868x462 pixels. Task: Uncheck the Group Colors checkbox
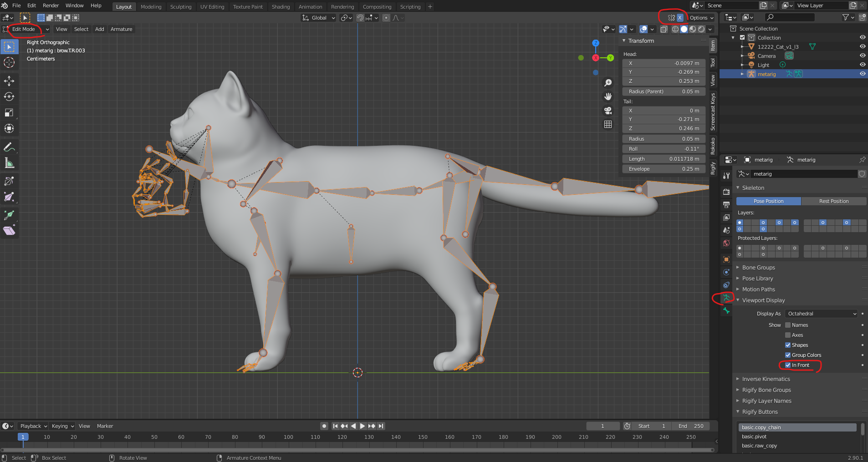click(x=788, y=355)
